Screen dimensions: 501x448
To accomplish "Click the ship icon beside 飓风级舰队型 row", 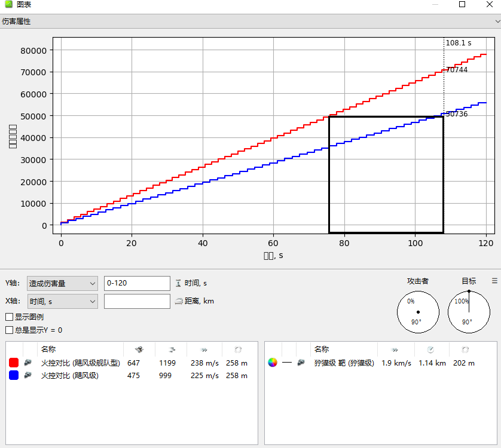I will point(28,363).
